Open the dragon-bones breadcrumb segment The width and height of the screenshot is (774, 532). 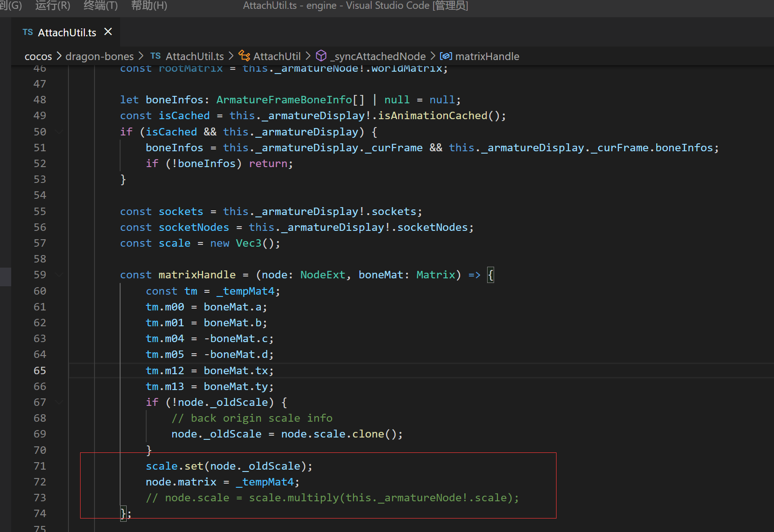[99, 56]
